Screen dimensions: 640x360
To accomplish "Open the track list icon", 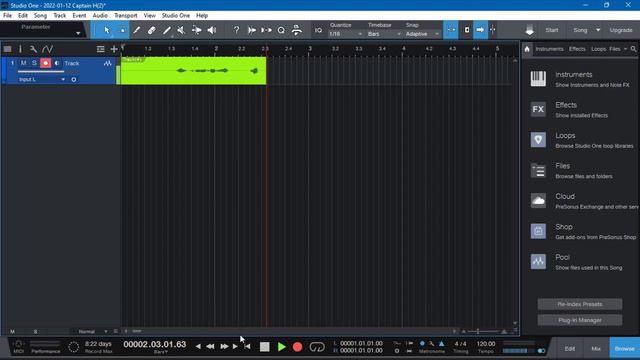I will [8, 49].
